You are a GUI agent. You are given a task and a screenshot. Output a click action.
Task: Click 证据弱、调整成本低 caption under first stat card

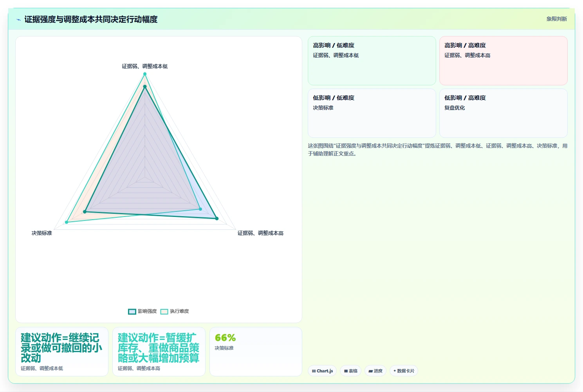[42, 369]
